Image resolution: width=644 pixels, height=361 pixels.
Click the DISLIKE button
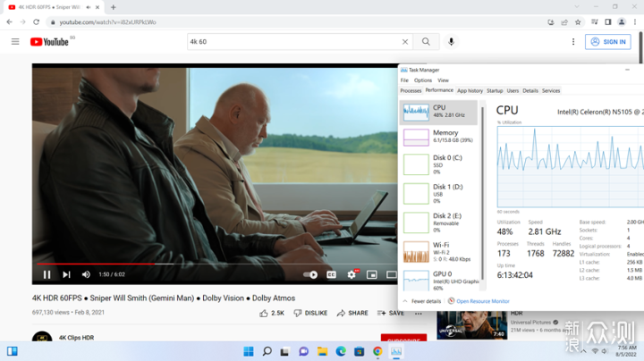[310, 313]
